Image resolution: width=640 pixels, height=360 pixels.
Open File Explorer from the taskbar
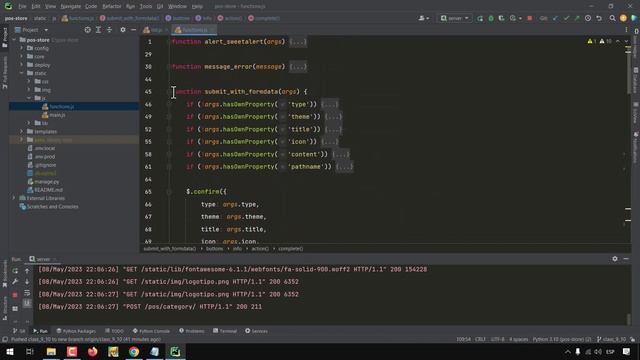click(51, 351)
